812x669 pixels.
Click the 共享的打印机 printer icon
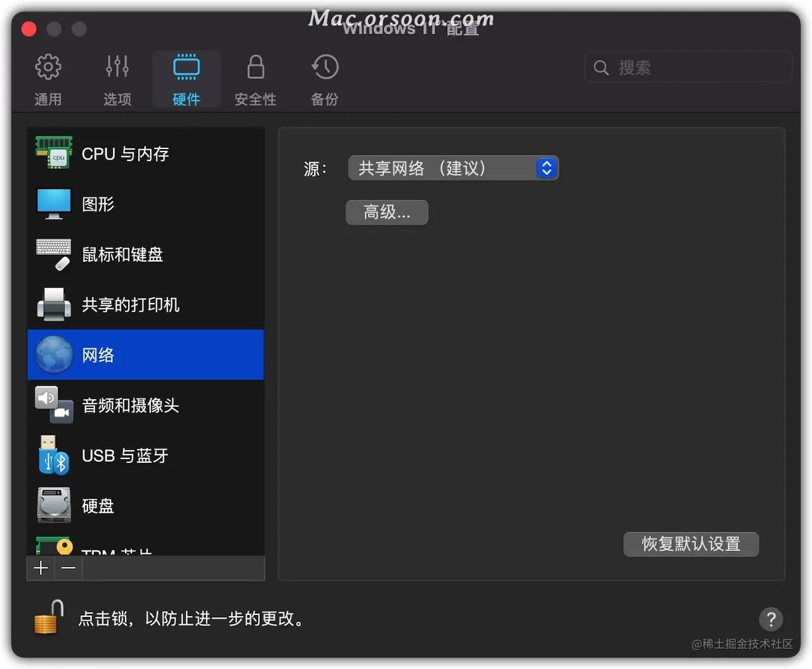coord(54,304)
